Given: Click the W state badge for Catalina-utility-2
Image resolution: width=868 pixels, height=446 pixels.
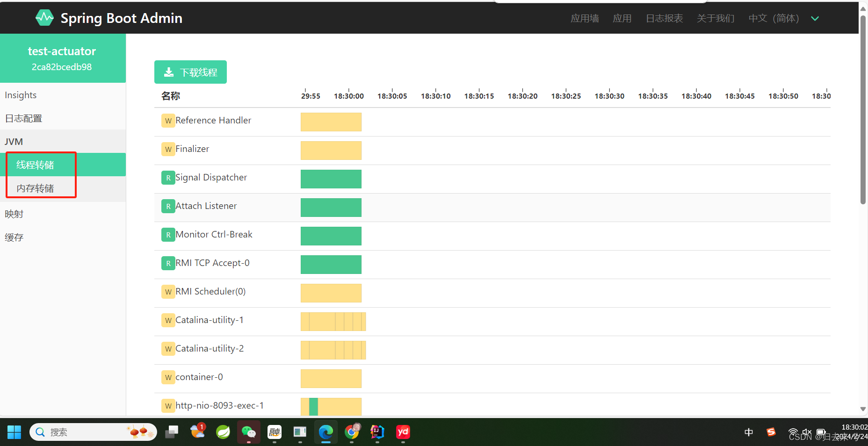Looking at the screenshot, I should tap(168, 349).
